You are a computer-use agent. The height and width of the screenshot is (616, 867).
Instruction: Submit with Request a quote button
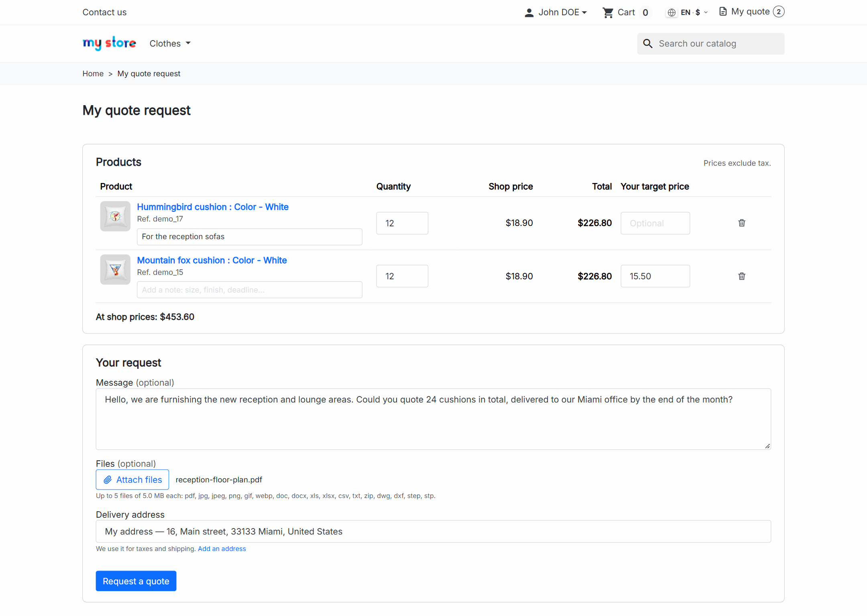pyautogui.click(x=136, y=581)
